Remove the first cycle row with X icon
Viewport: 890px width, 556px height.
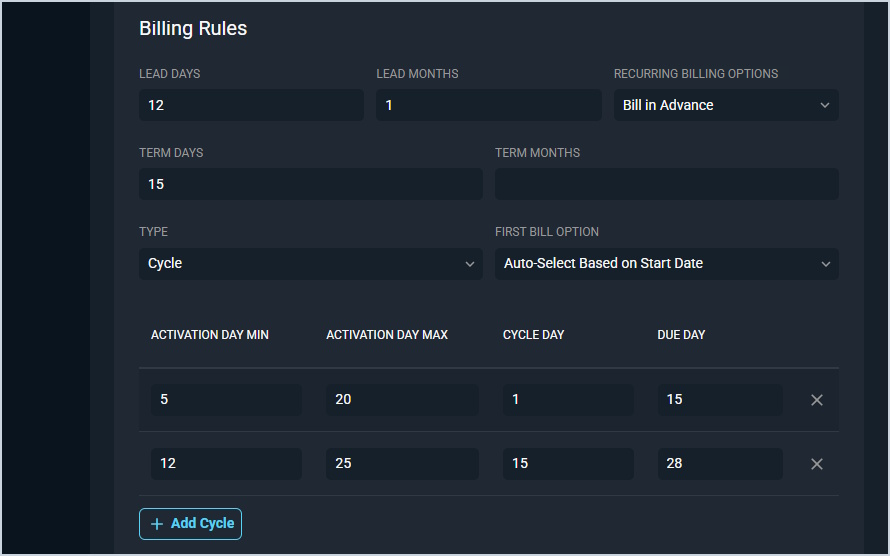[817, 400]
